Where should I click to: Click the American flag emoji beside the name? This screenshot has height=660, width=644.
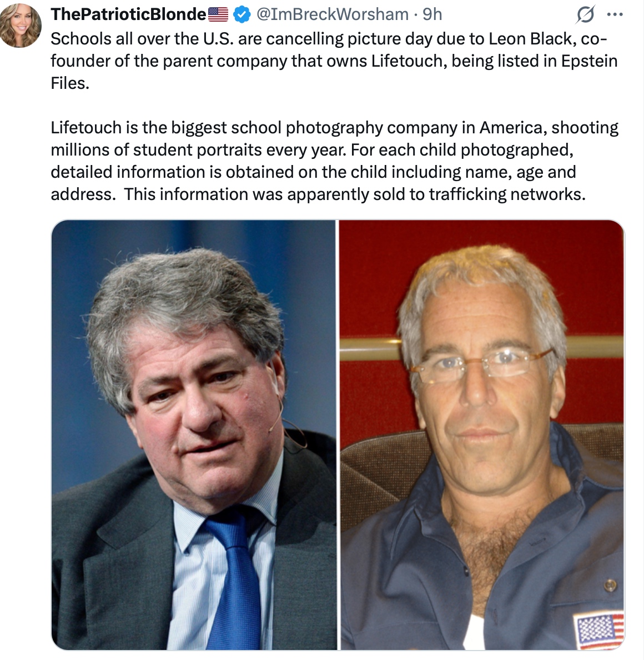[218, 14]
